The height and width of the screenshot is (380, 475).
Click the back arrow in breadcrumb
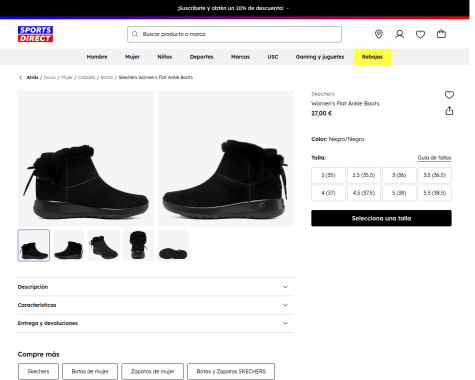(21, 77)
